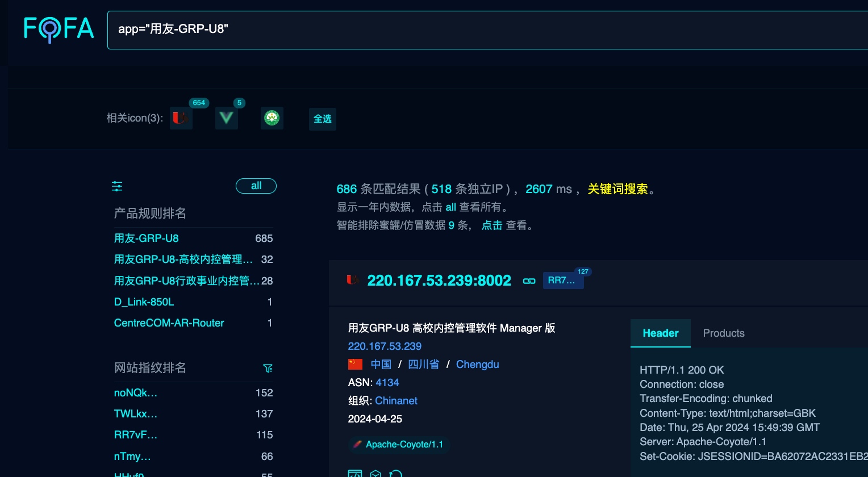This screenshot has width=868, height=477.
Task: Select the green V favicon filter icon
Action: (x=227, y=118)
